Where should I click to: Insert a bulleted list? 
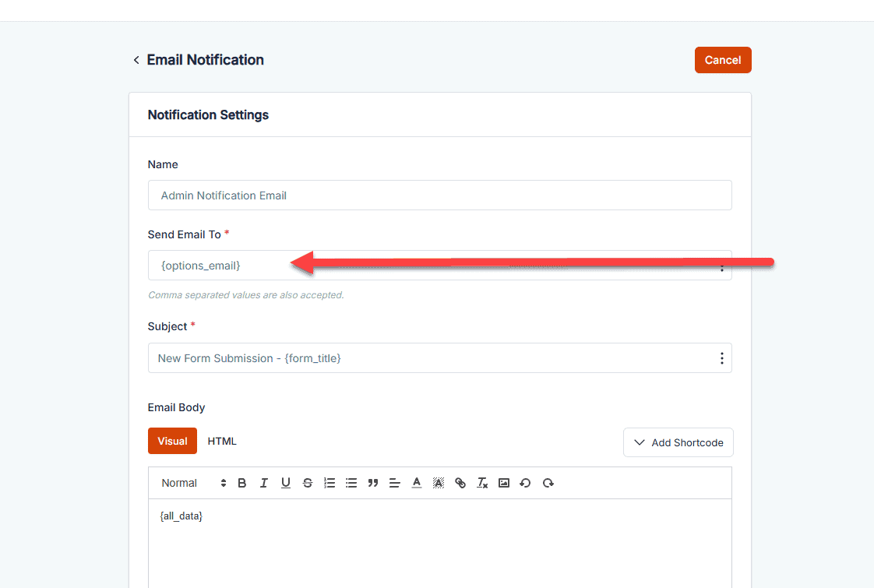click(x=351, y=483)
